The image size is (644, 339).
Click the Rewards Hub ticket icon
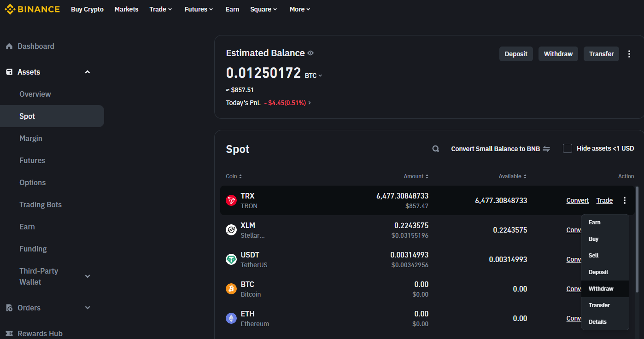coord(9,334)
